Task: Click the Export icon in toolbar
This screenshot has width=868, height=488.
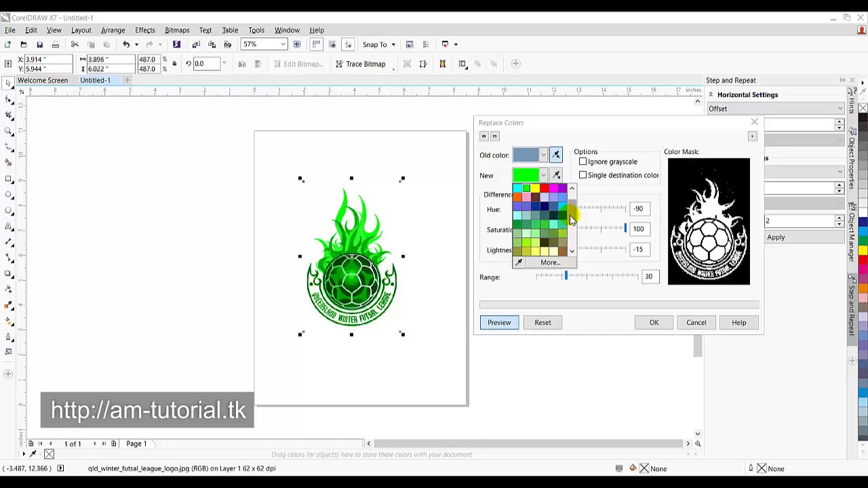Action: tap(212, 45)
